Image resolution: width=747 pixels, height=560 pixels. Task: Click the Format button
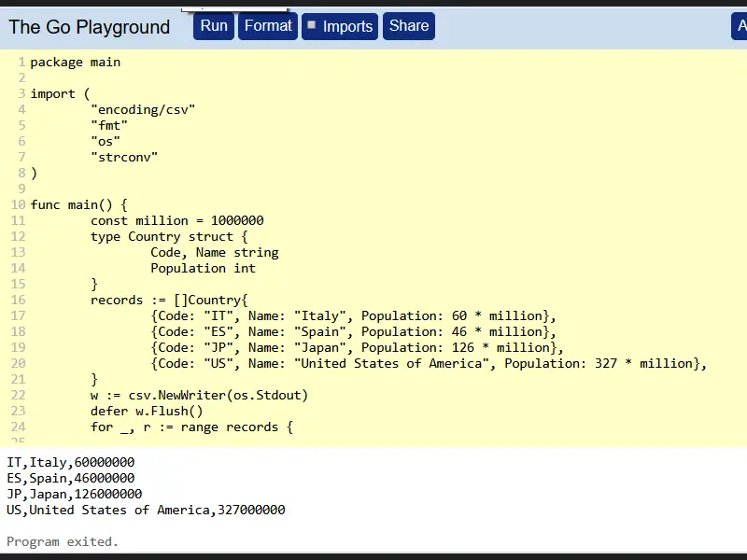pos(268,26)
